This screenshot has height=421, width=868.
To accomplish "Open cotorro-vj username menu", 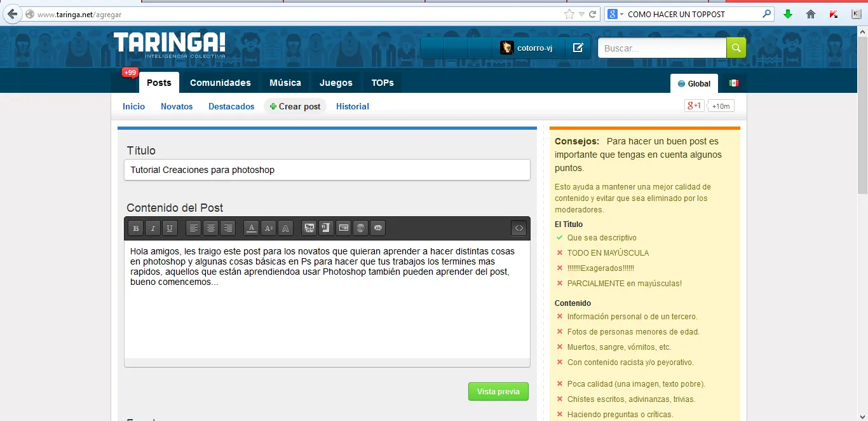I will coord(535,48).
